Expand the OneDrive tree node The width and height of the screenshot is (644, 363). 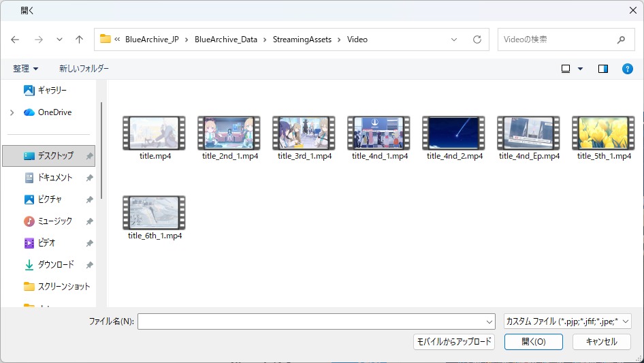pyautogui.click(x=12, y=112)
